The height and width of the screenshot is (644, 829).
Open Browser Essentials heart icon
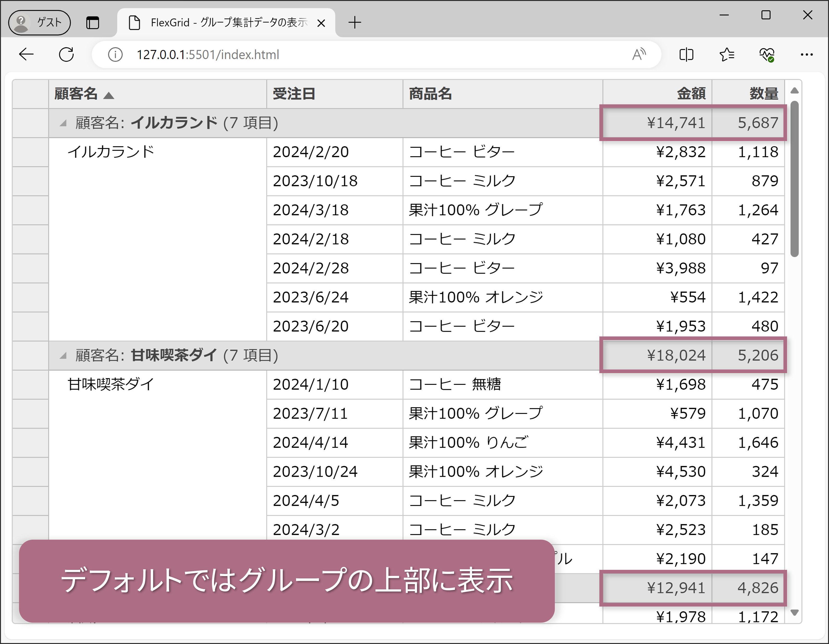[x=767, y=55]
